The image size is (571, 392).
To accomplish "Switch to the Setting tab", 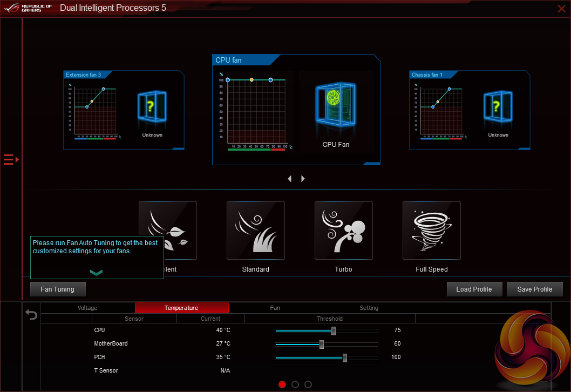I will tap(369, 308).
